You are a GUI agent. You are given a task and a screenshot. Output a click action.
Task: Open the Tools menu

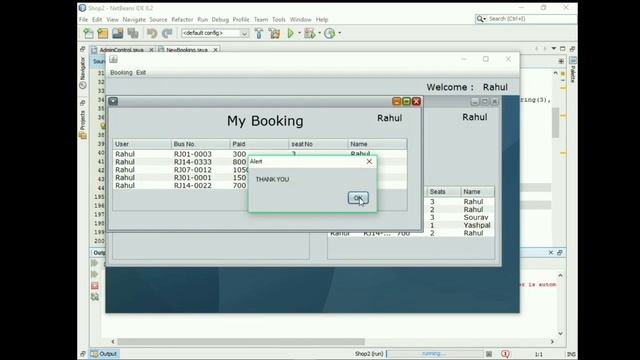[278, 20]
